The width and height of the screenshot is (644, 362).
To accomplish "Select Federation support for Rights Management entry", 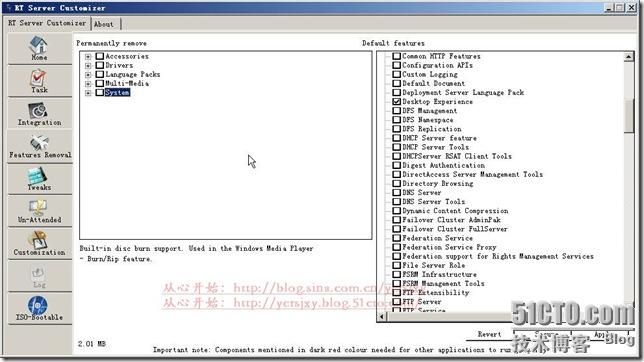I will tap(498, 256).
